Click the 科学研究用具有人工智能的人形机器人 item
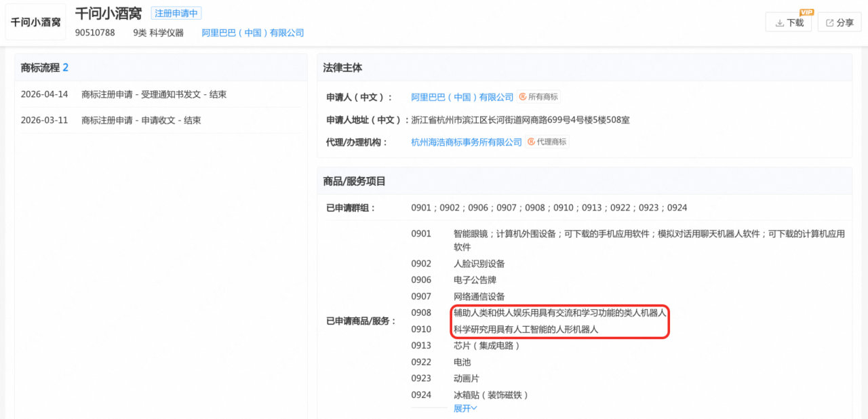868x419 pixels. pyautogui.click(x=526, y=330)
